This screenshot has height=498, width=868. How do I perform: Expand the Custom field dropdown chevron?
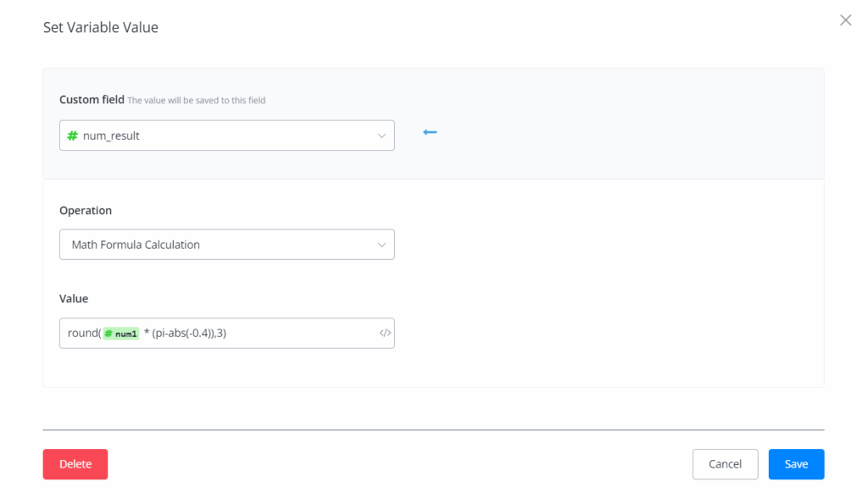click(381, 136)
